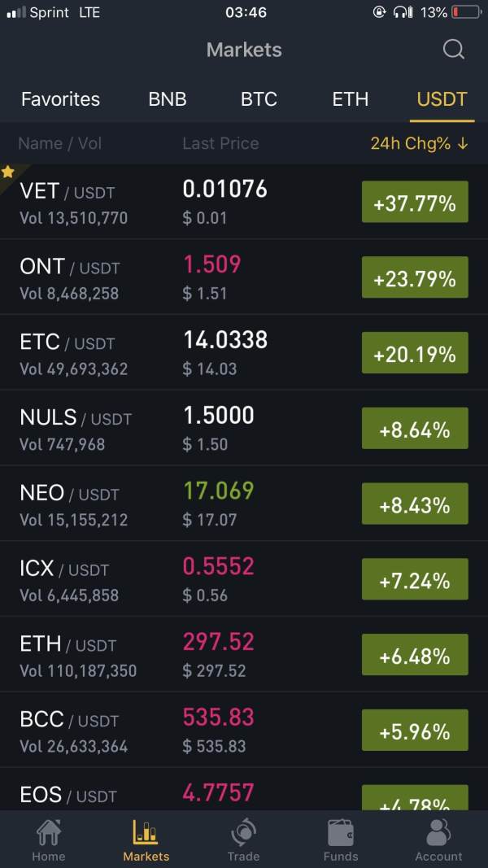Tap the +37.77% change button for VET
488x868 pixels.
pyautogui.click(x=415, y=203)
